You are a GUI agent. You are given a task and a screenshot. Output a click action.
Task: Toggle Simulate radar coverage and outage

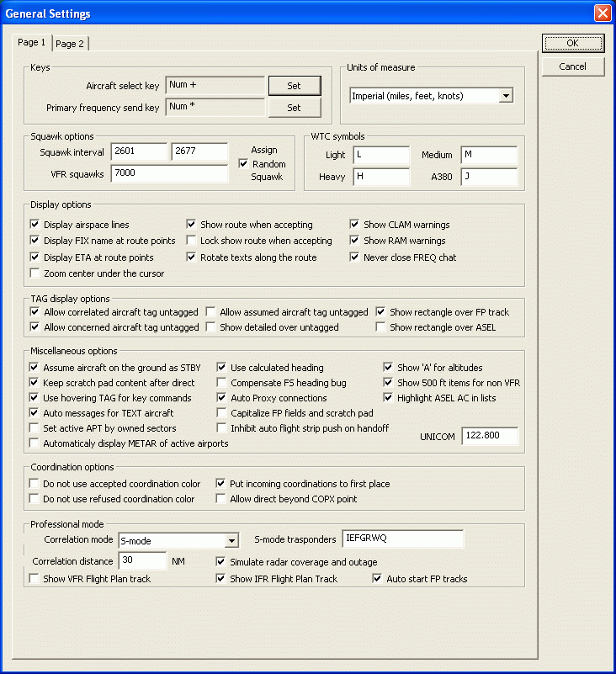click(x=220, y=561)
